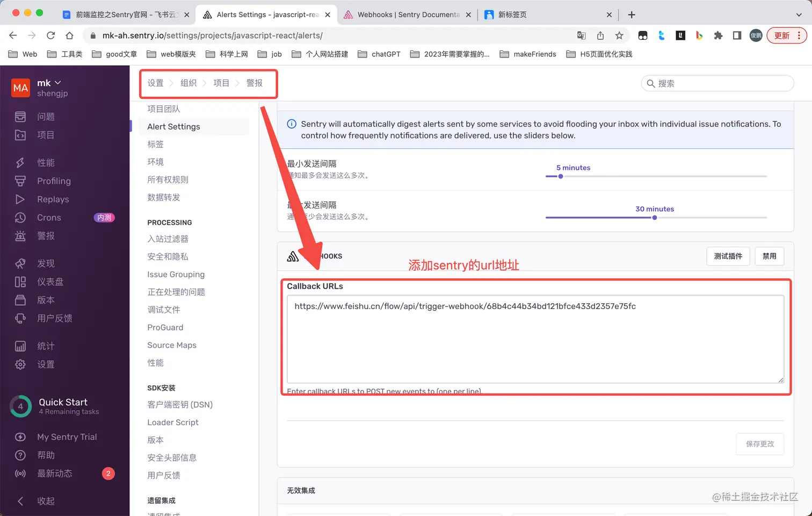The width and height of the screenshot is (812, 516).
Task: Collapse sidebar with 收起 arrow
Action: pyautogui.click(x=20, y=501)
